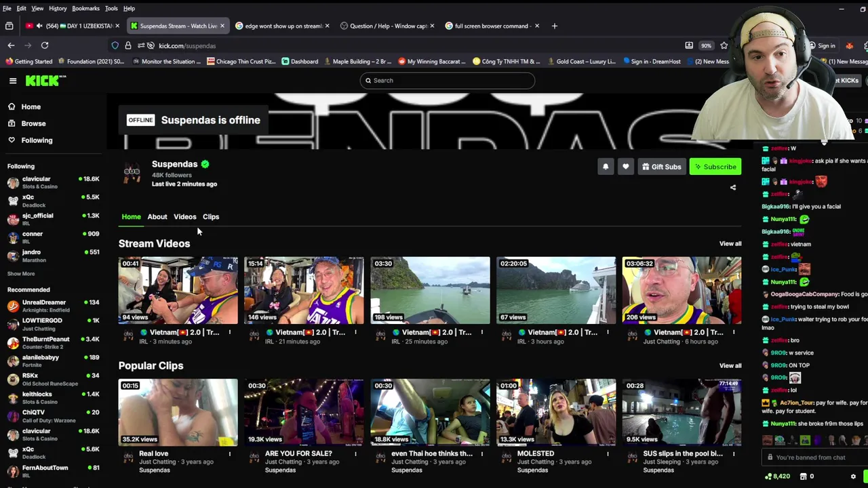Select the Home channel tab
The image size is (868, 488).
tap(131, 217)
